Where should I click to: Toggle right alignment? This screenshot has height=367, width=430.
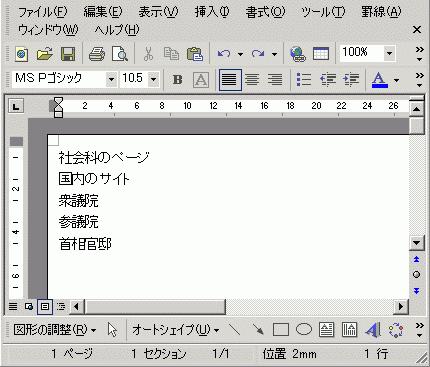(275, 80)
